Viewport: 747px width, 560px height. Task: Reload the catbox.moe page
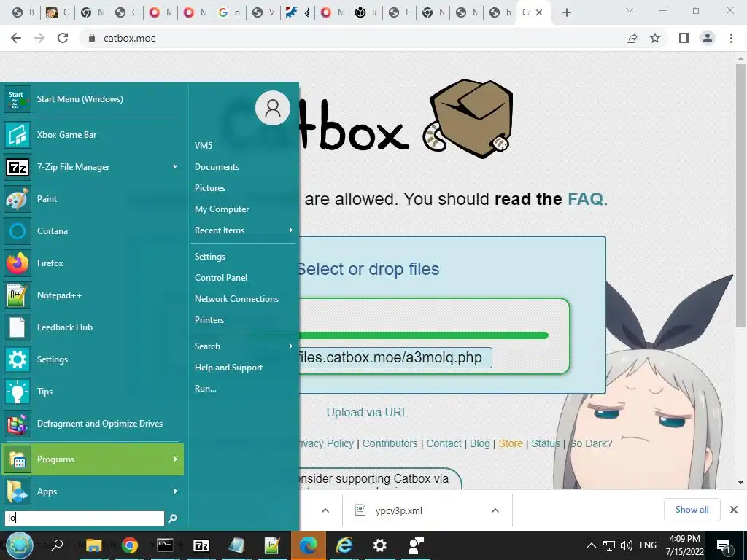pyautogui.click(x=63, y=38)
